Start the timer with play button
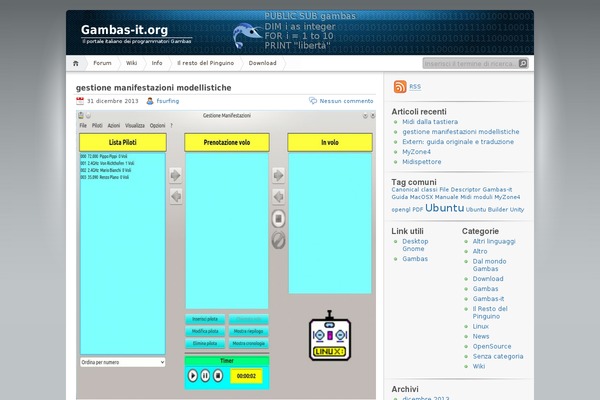Screen dimensions: 600x400 click(x=192, y=376)
